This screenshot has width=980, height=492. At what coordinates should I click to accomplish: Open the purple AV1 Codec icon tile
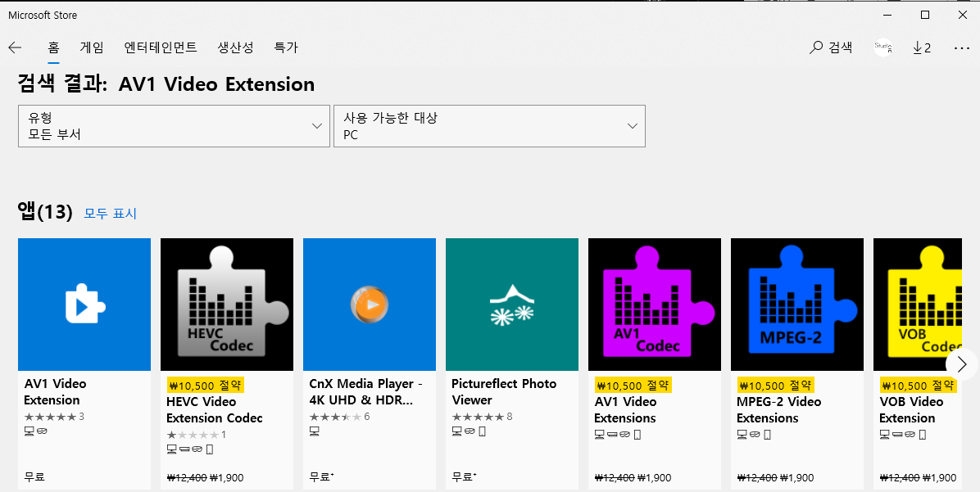click(x=655, y=304)
